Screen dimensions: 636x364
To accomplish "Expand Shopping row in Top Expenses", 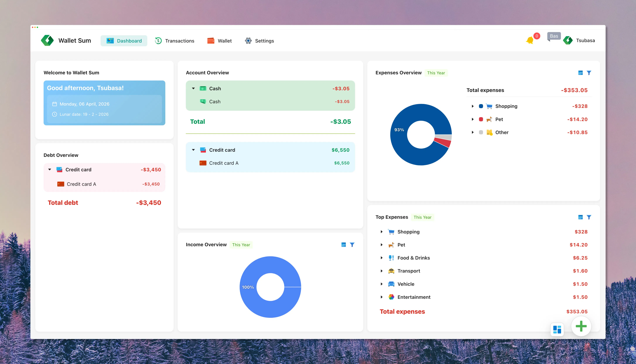I will click(x=382, y=232).
